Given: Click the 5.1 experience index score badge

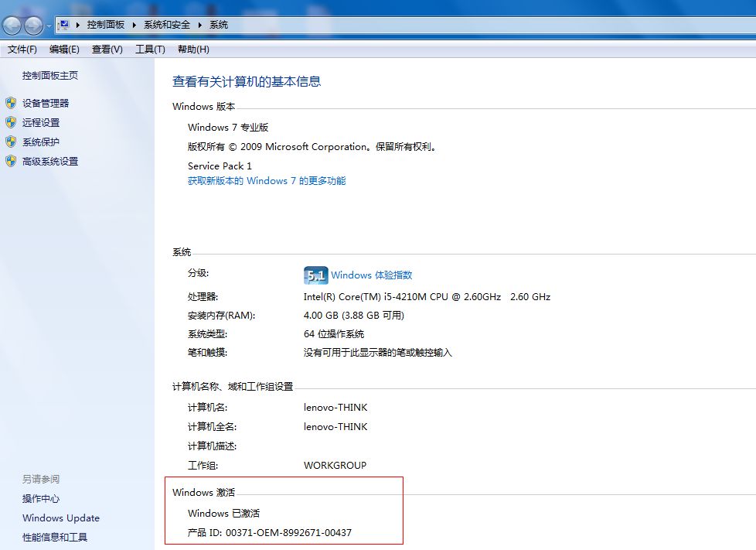Looking at the screenshot, I should pyautogui.click(x=316, y=275).
